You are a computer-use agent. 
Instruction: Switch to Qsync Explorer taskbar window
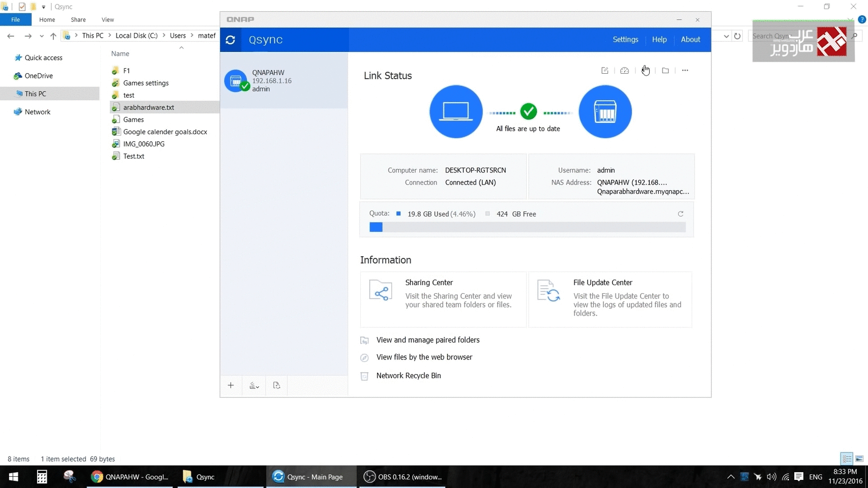pos(220,477)
